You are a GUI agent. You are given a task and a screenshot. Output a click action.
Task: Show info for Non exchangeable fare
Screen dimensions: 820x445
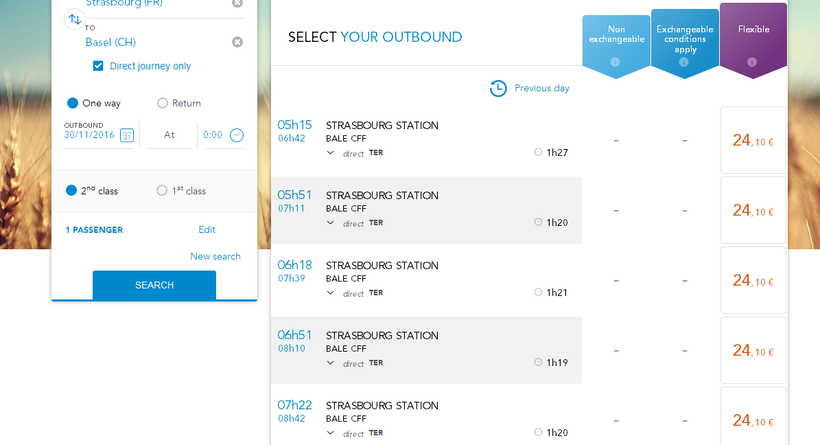(615, 62)
